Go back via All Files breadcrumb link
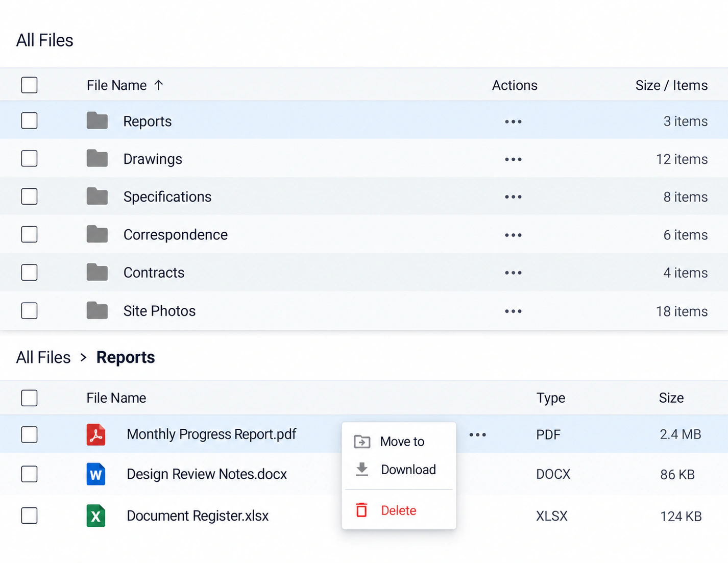This screenshot has width=728, height=563. 43,357
